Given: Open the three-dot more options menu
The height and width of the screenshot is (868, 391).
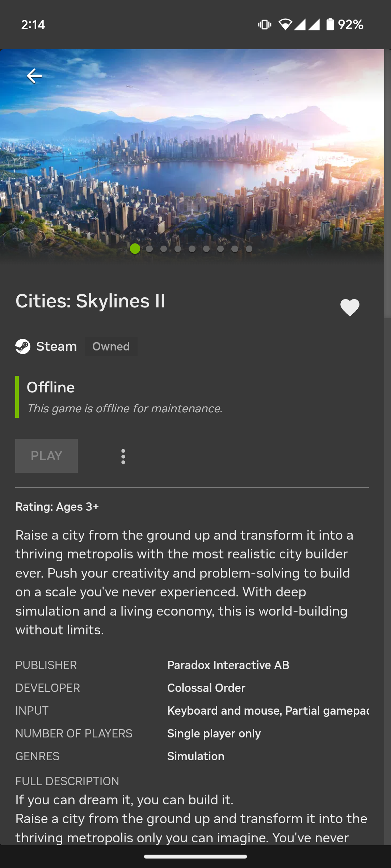Looking at the screenshot, I should pyautogui.click(x=123, y=456).
